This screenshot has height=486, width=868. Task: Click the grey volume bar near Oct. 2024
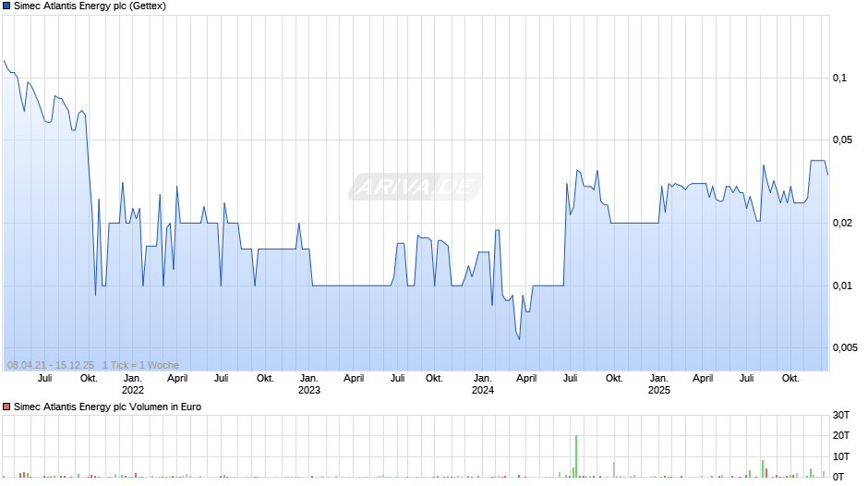tap(613, 469)
